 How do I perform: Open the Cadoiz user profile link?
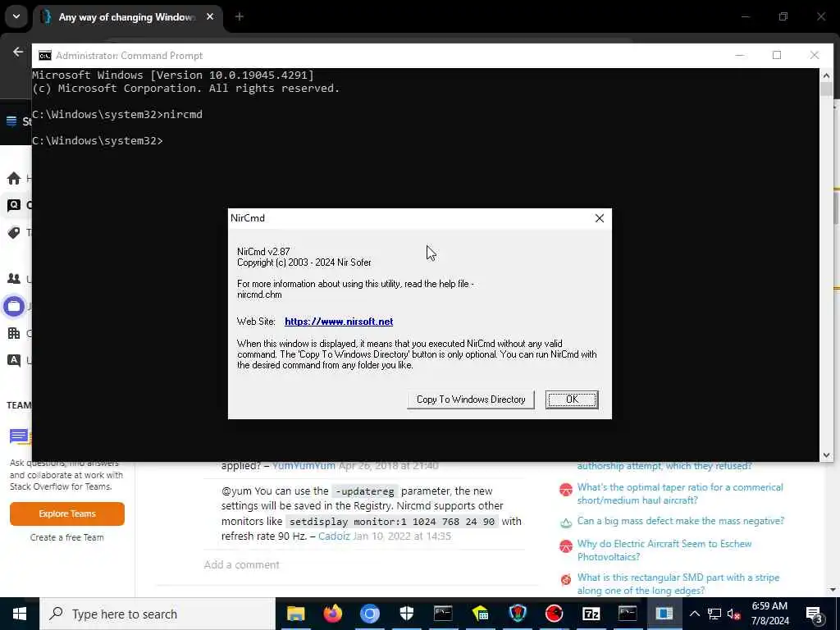334,536
